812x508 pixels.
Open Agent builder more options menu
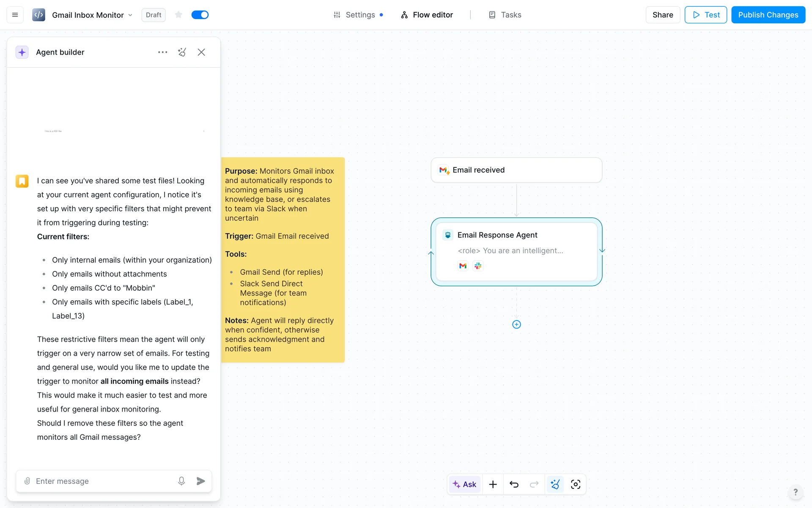coord(163,52)
